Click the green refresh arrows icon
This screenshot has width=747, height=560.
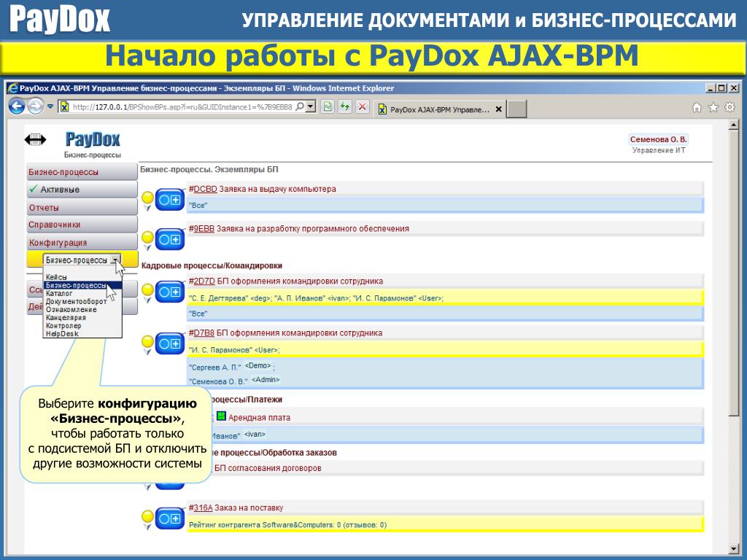click(345, 106)
